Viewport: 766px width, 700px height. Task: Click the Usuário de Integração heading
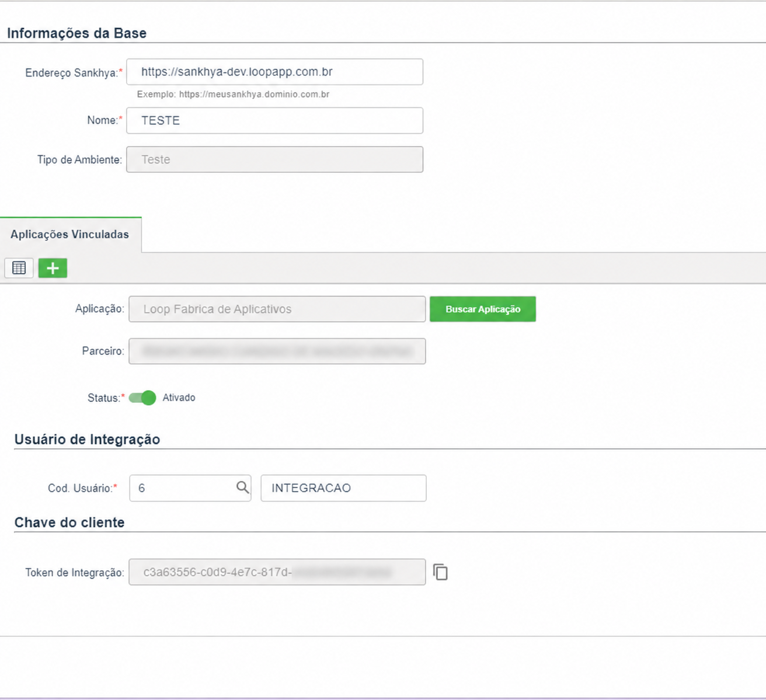(87, 440)
